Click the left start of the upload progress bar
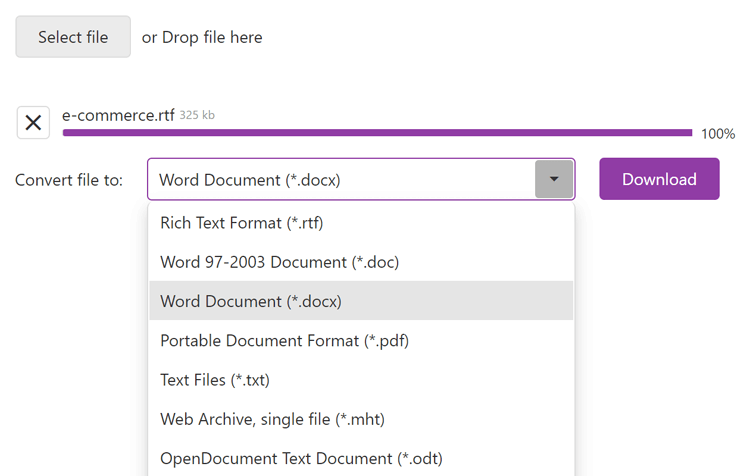Screen dimensions: 750x476 click(67, 133)
